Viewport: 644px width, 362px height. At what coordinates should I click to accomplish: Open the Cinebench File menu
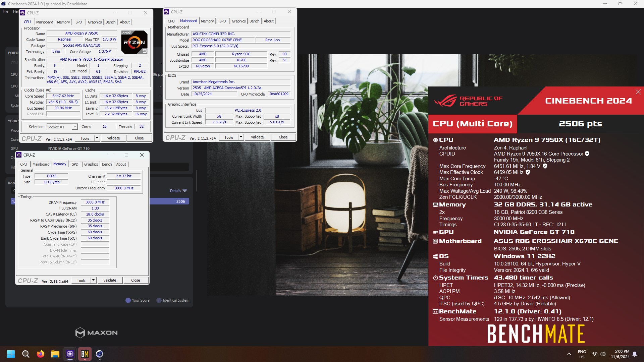[x=5, y=11]
